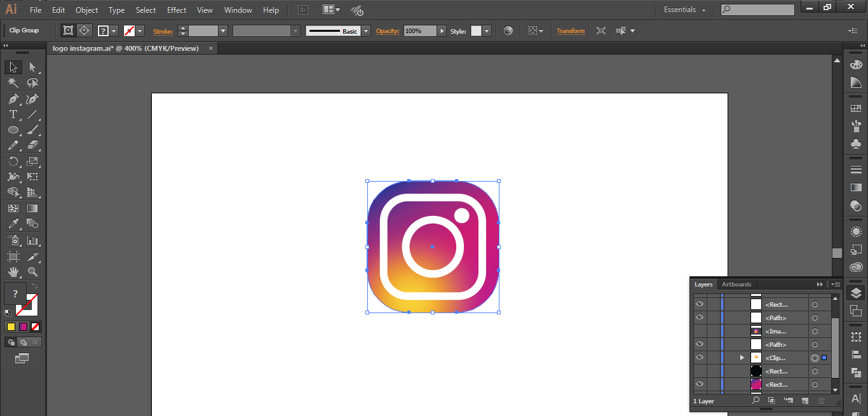Image resolution: width=868 pixels, height=416 pixels.
Task: Show the hidden black <Rect...> layer
Action: (700, 371)
